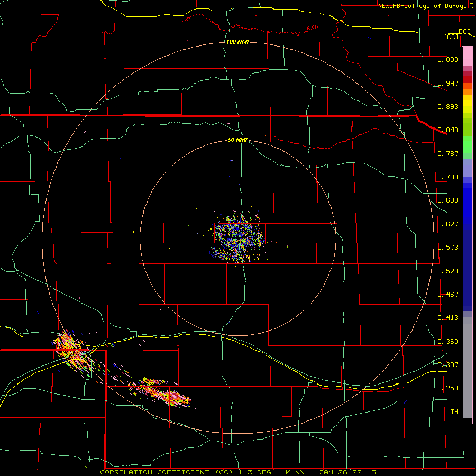Pick the dark red segment of color bar
The width and height of the screenshot is (476, 476).
click(x=467, y=79)
